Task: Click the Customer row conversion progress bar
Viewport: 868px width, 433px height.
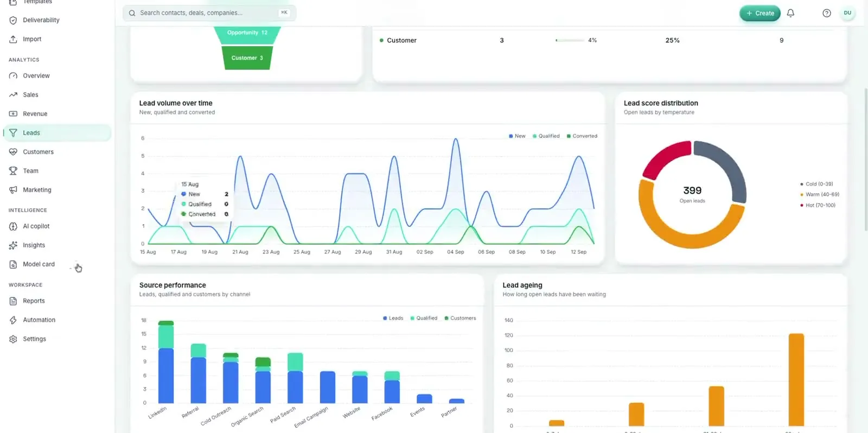Action: coord(570,40)
